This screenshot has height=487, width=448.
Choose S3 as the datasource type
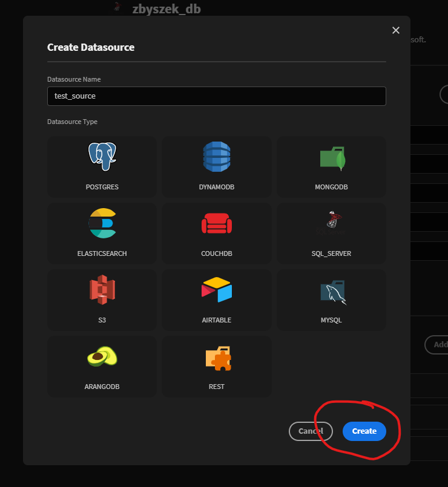tap(101, 300)
